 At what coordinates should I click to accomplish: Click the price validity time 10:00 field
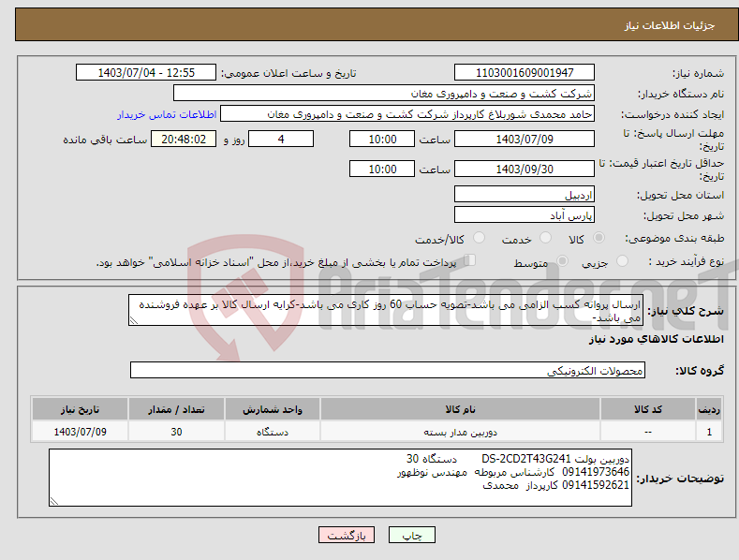(x=382, y=169)
